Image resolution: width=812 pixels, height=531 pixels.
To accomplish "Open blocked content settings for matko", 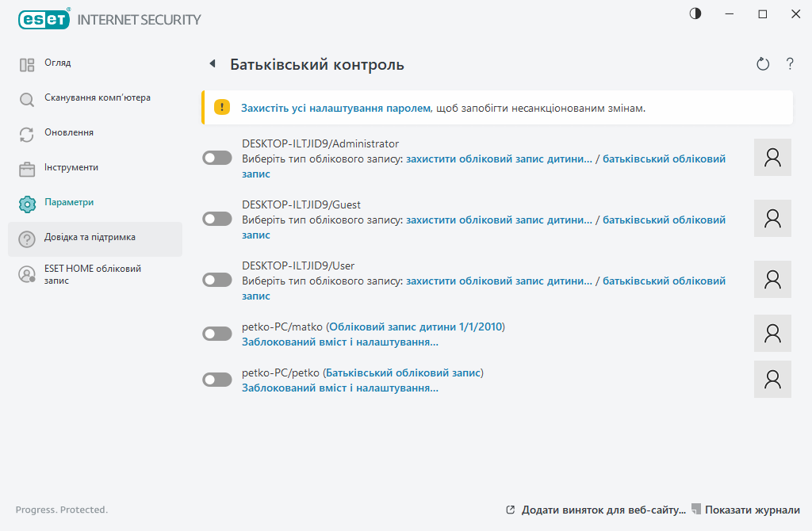I will pyautogui.click(x=340, y=342).
